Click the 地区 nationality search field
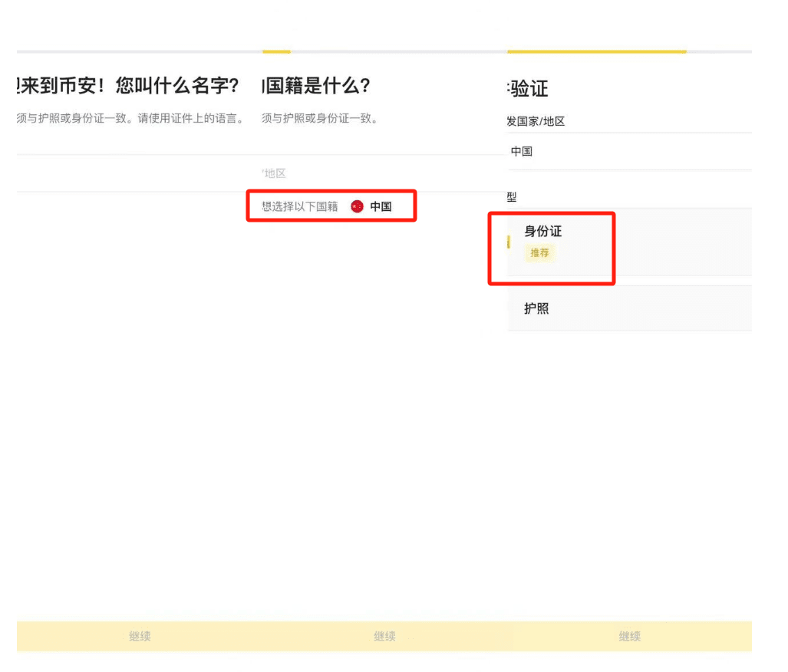788x672 pixels. [x=384, y=173]
